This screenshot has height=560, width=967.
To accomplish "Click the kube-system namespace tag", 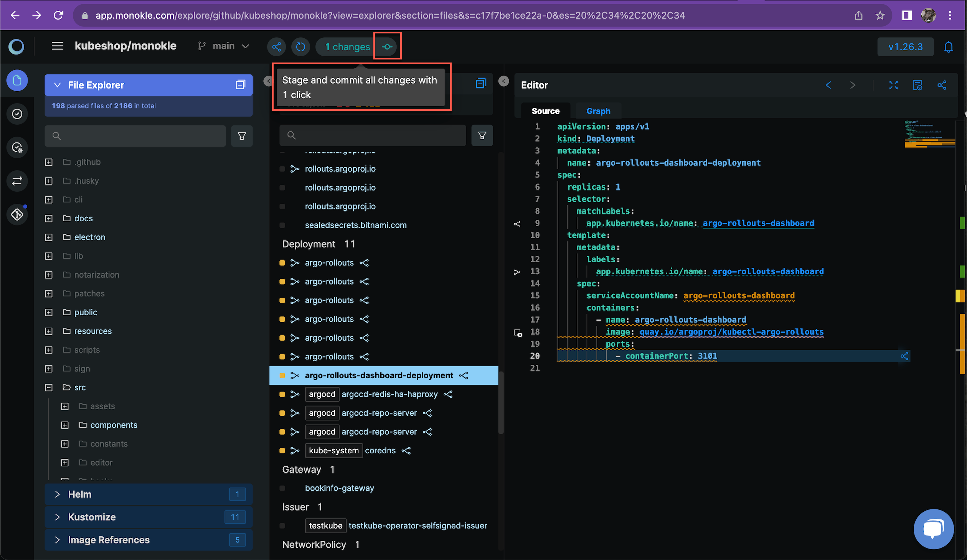I will click(334, 450).
